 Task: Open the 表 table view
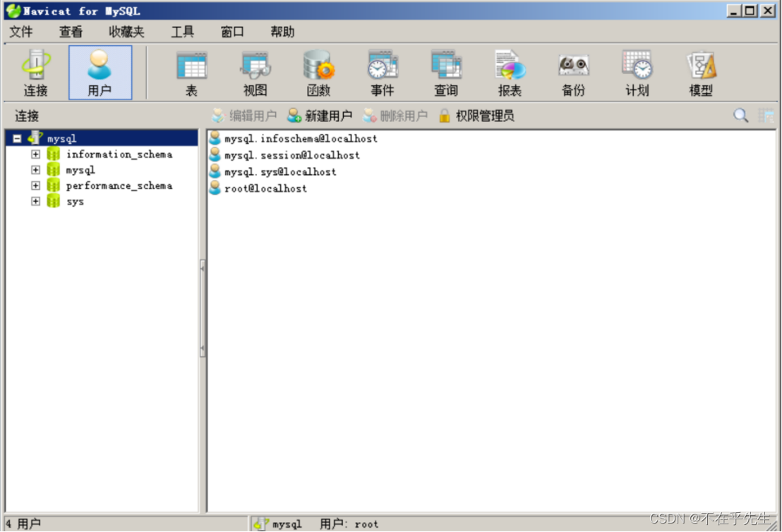point(191,73)
